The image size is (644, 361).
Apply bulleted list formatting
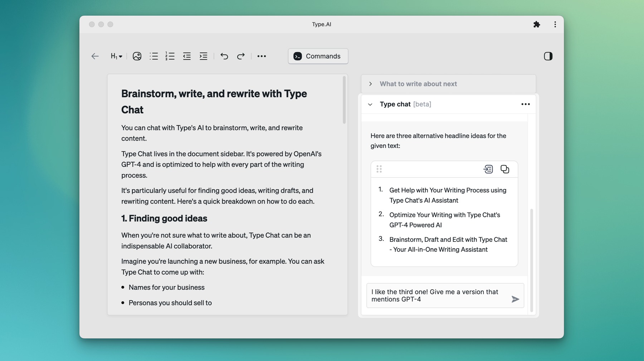(x=154, y=56)
